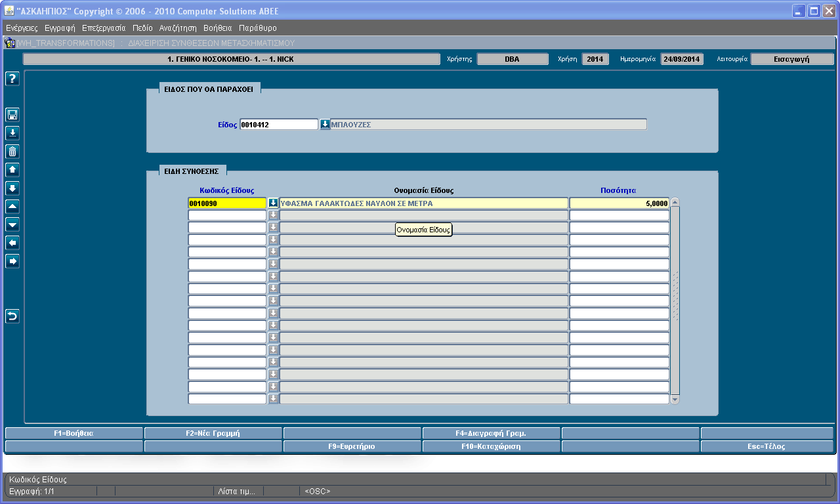Click the Είδος code field containing 0010412

coord(279,125)
